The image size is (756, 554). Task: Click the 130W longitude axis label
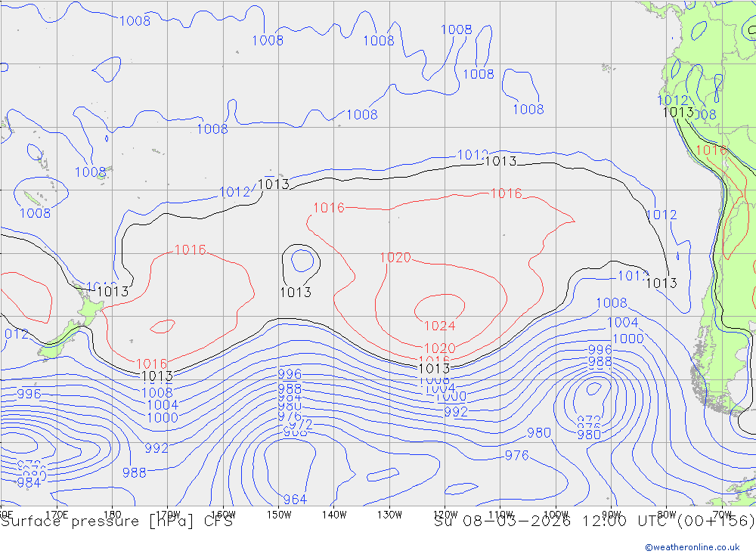[389, 515]
